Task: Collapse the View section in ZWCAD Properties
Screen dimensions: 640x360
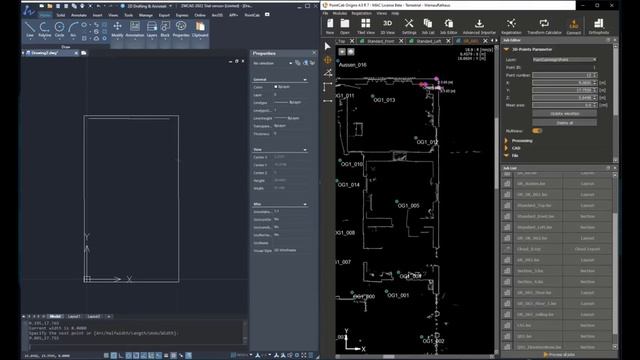Action: tap(305, 150)
